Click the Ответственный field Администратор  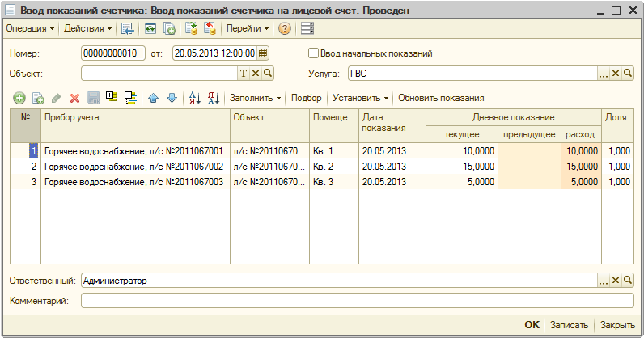point(339,281)
